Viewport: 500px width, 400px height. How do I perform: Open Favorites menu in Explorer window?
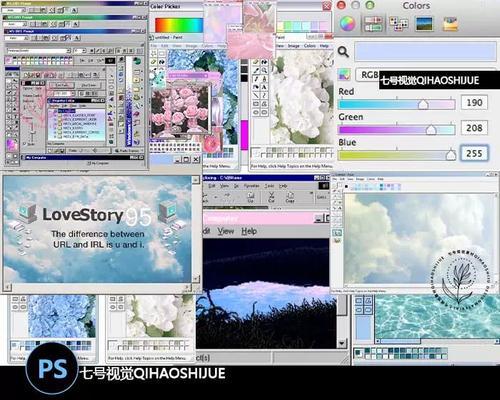click(252, 186)
